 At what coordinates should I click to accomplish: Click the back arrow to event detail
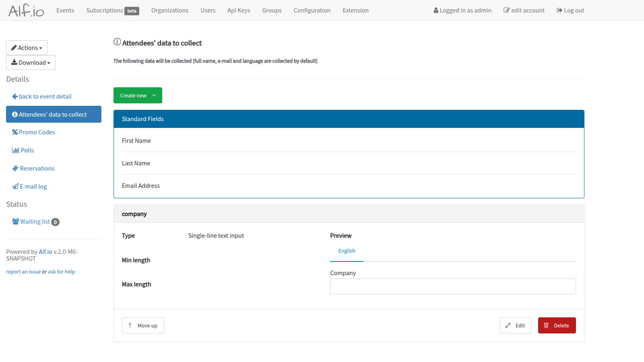point(15,97)
